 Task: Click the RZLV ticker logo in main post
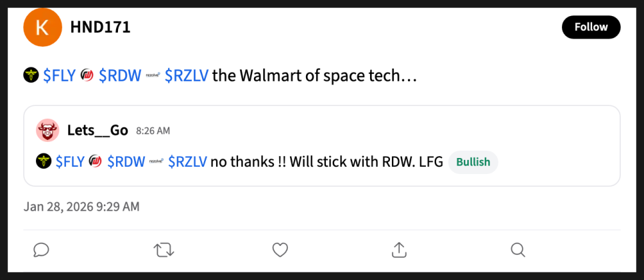153,75
